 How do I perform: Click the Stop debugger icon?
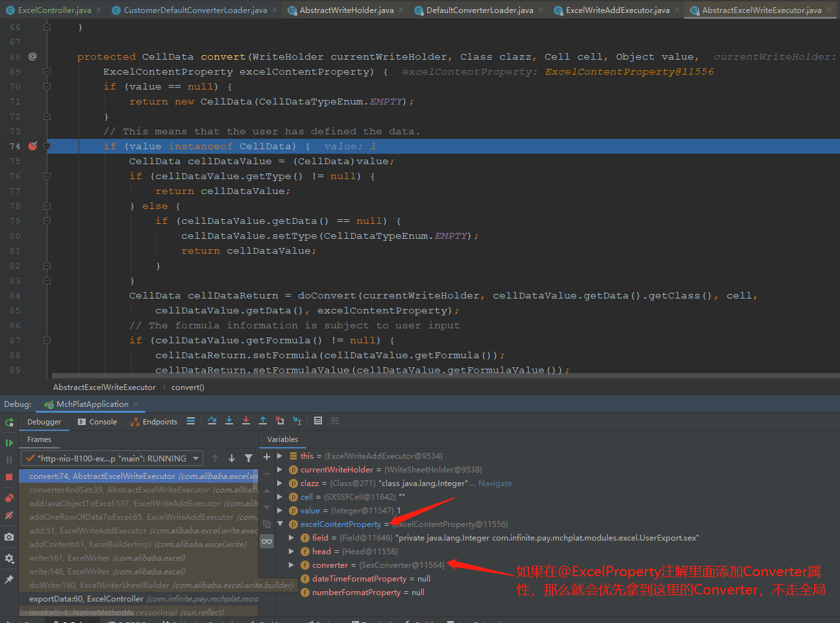tap(9, 477)
